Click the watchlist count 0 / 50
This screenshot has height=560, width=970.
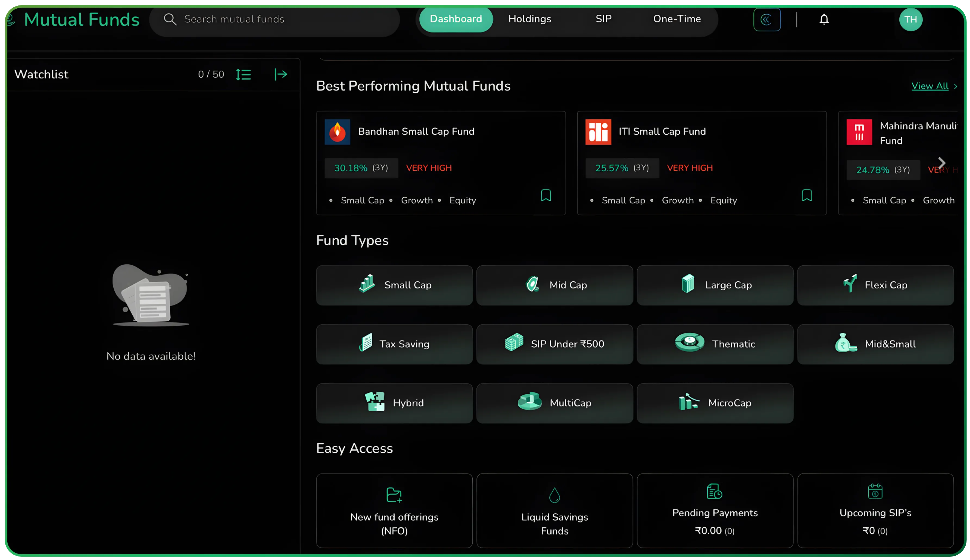tap(211, 74)
